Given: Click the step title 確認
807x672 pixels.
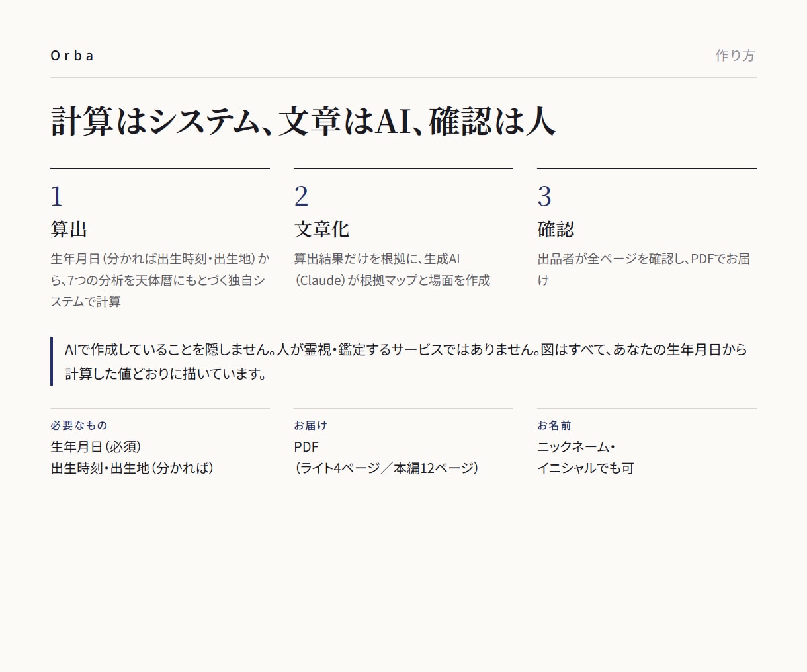Looking at the screenshot, I should pos(556,230).
